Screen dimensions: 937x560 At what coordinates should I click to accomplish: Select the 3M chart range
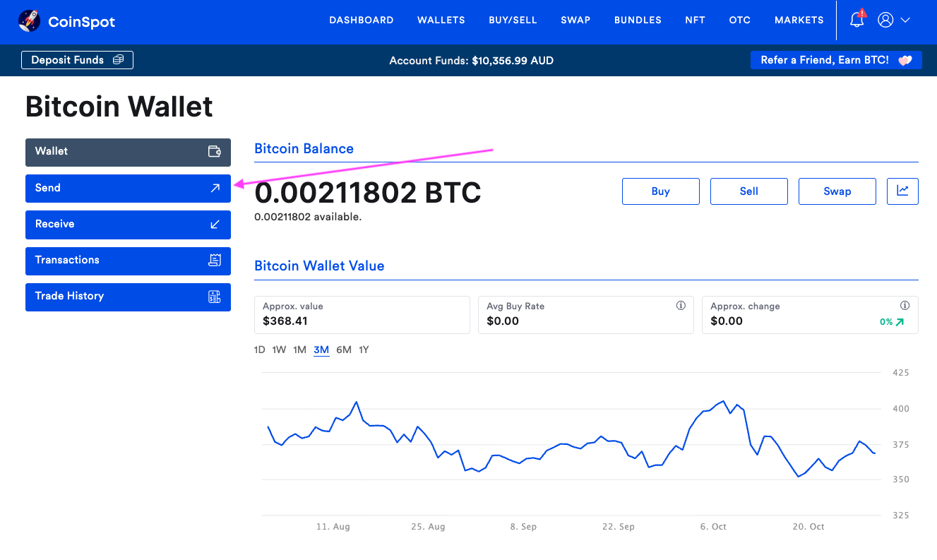[321, 350]
